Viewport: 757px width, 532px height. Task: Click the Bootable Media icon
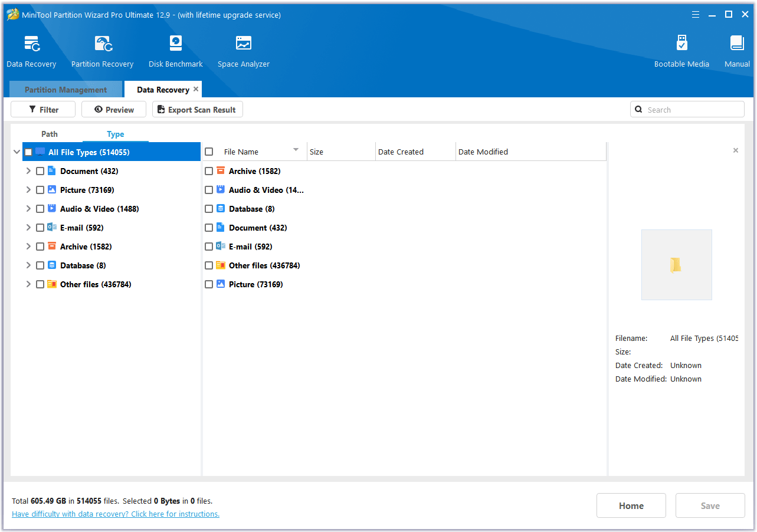tap(681, 44)
